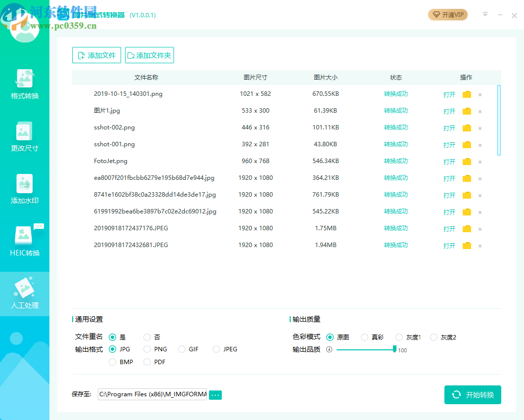Click the info icon next to 输出品质
Screen dimensions: 524x420
pos(329,349)
